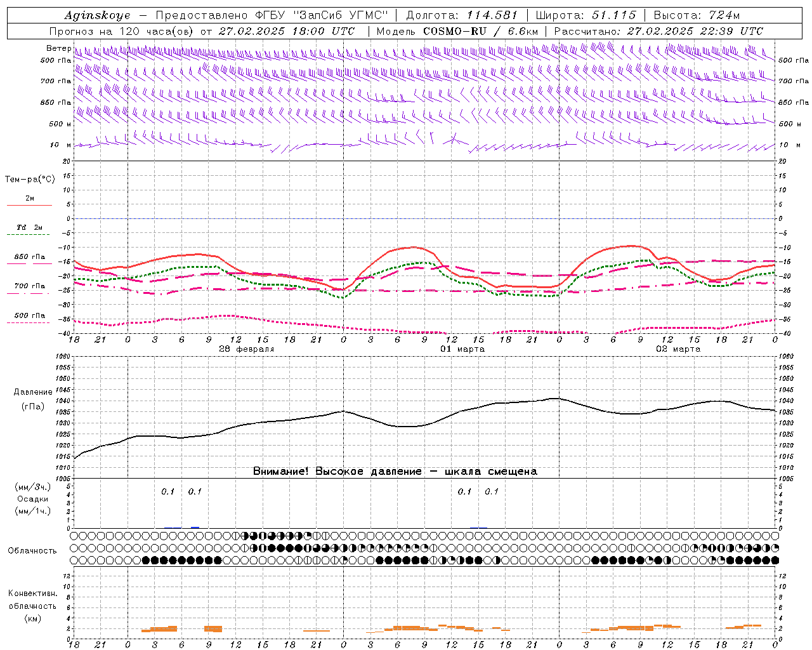Click the (гПа) unit under Давление
The image size is (812, 650).
pos(33,406)
